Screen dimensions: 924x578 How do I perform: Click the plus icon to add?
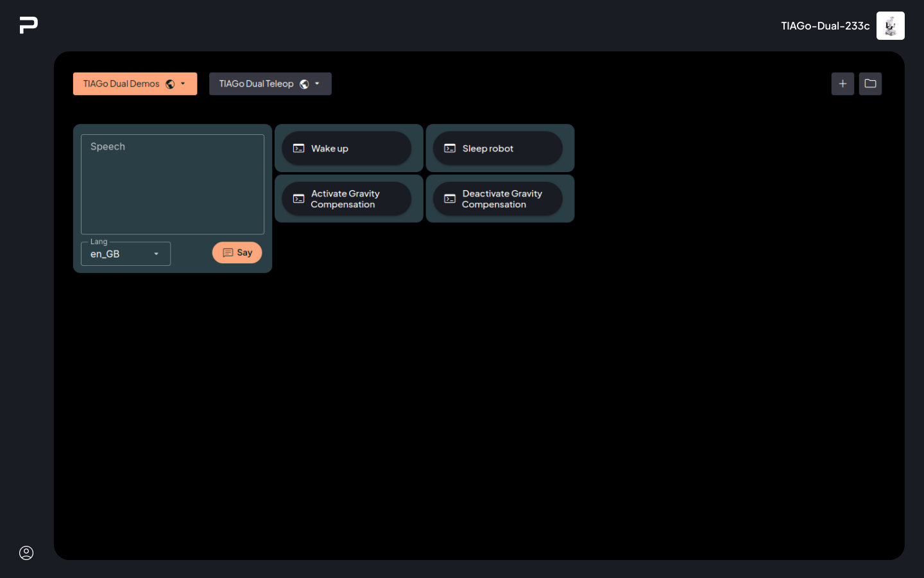[x=843, y=84]
